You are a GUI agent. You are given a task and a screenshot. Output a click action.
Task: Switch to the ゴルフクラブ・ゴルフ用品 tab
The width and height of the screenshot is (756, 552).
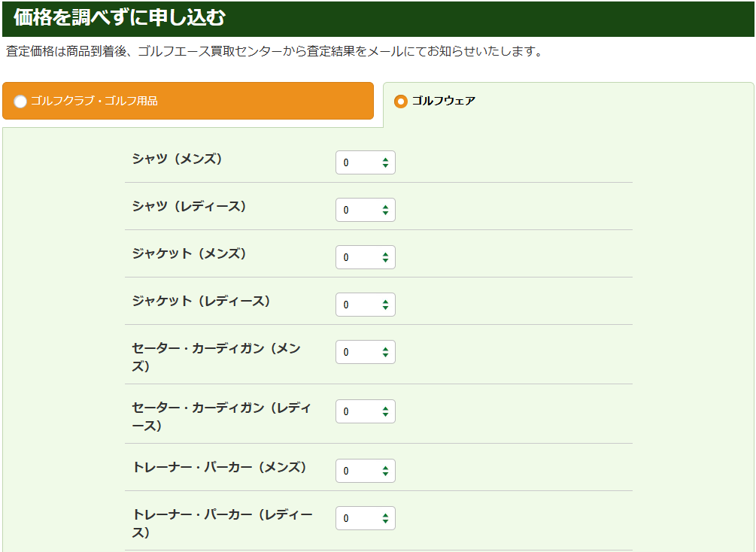(x=188, y=101)
